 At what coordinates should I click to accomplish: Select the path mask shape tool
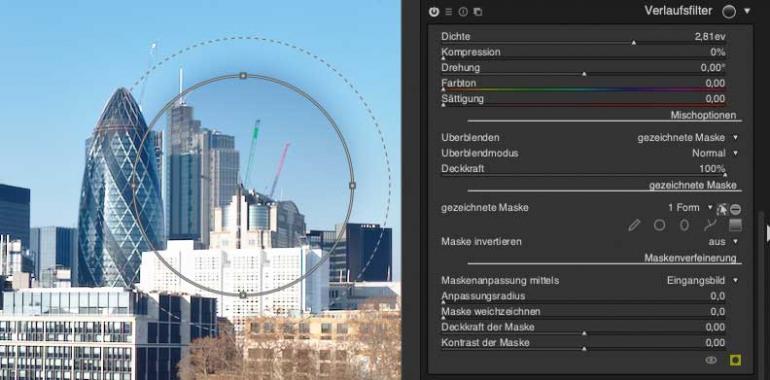point(710,225)
